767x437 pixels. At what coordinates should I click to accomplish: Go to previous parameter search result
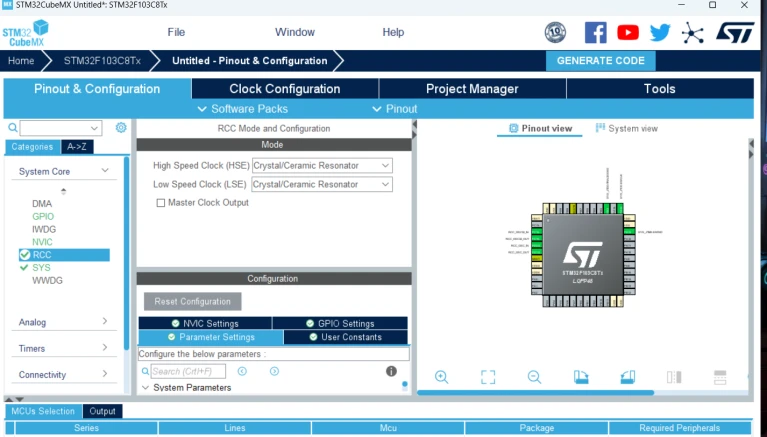(x=242, y=371)
